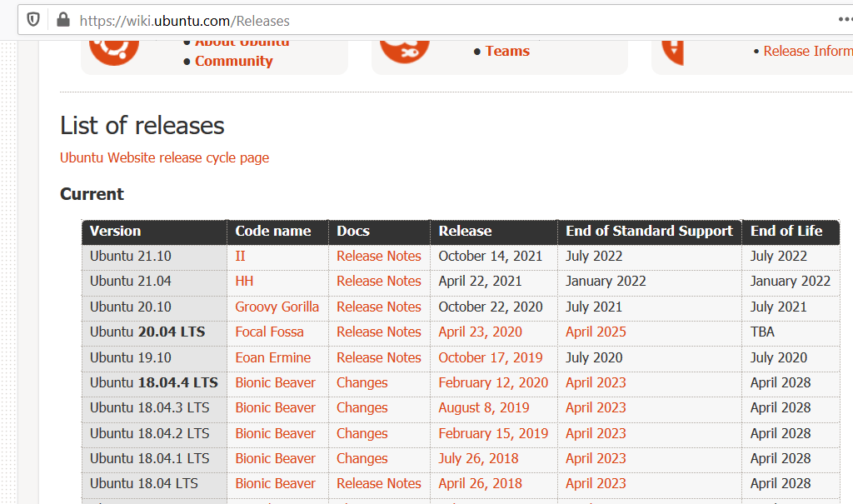
Task: Open the Community link
Action: (x=233, y=61)
